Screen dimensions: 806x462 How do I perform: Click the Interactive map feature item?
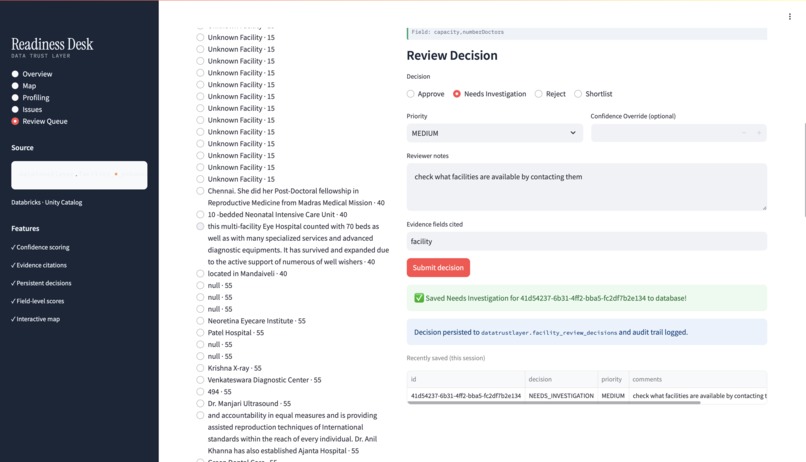35,319
